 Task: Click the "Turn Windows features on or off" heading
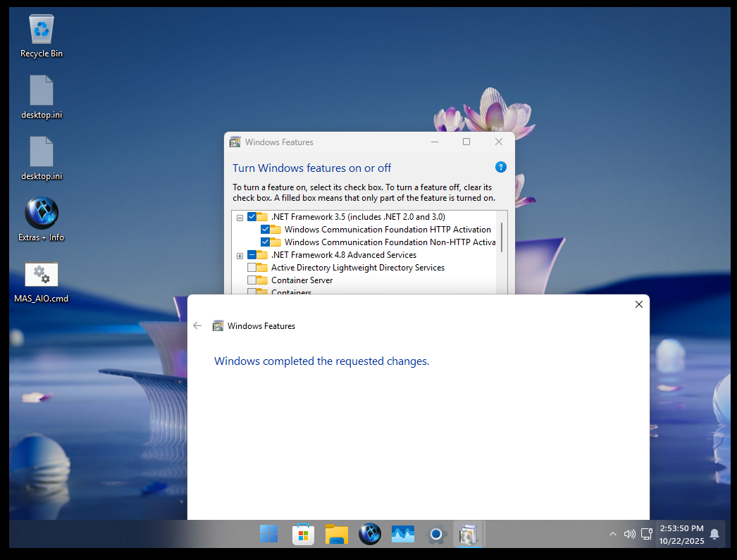click(x=311, y=168)
